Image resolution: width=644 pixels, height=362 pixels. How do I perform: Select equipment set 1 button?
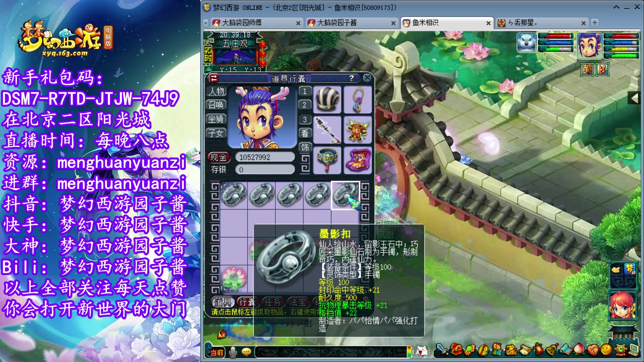tap(305, 91)
